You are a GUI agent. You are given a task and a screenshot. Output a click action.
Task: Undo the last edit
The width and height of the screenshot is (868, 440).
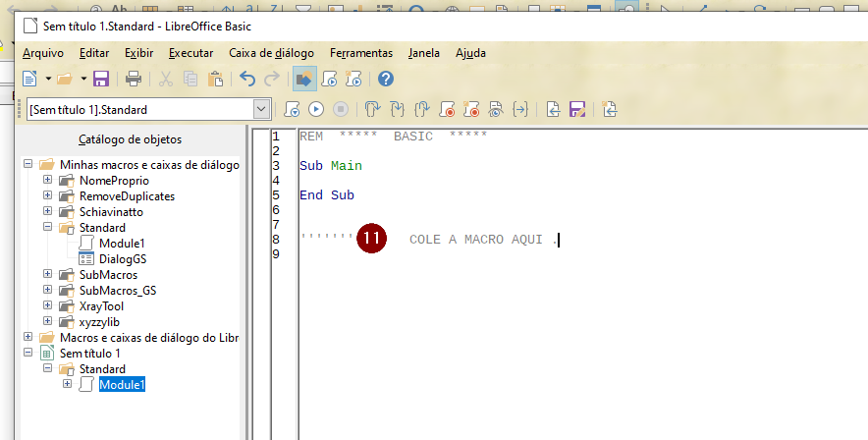pyautogui.click(x=247, y=80)
